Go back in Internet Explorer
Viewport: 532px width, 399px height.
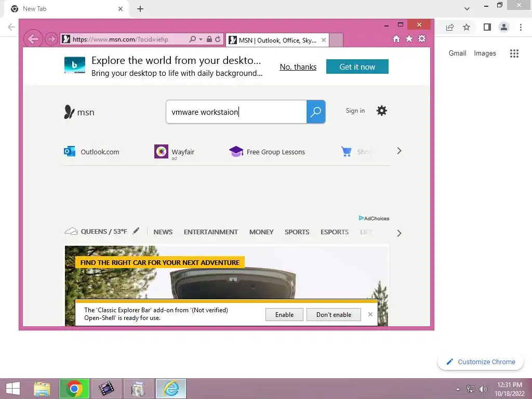(x=33, y=39)
